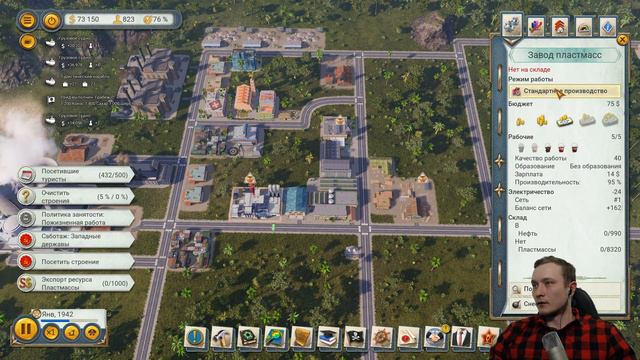This screenshot has height=360, width=640.
Task: Open the Посетившие туристы (432/500) task
Action: [x=76, y=175]
